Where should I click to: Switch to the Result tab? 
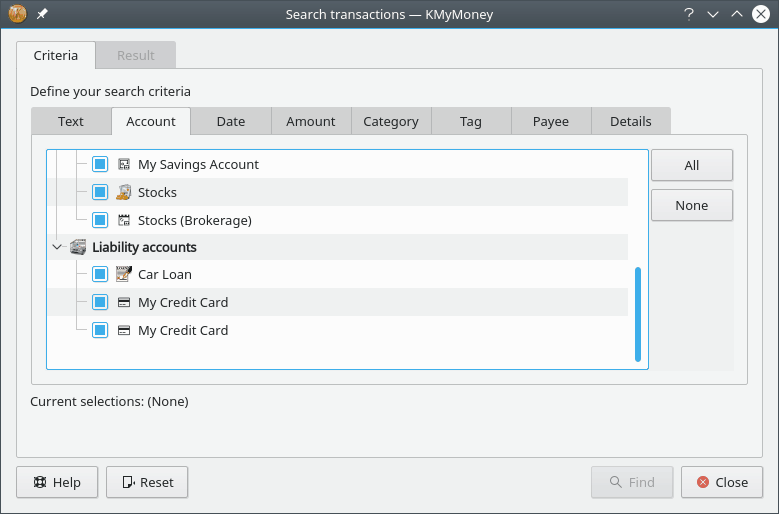point(136,55)
